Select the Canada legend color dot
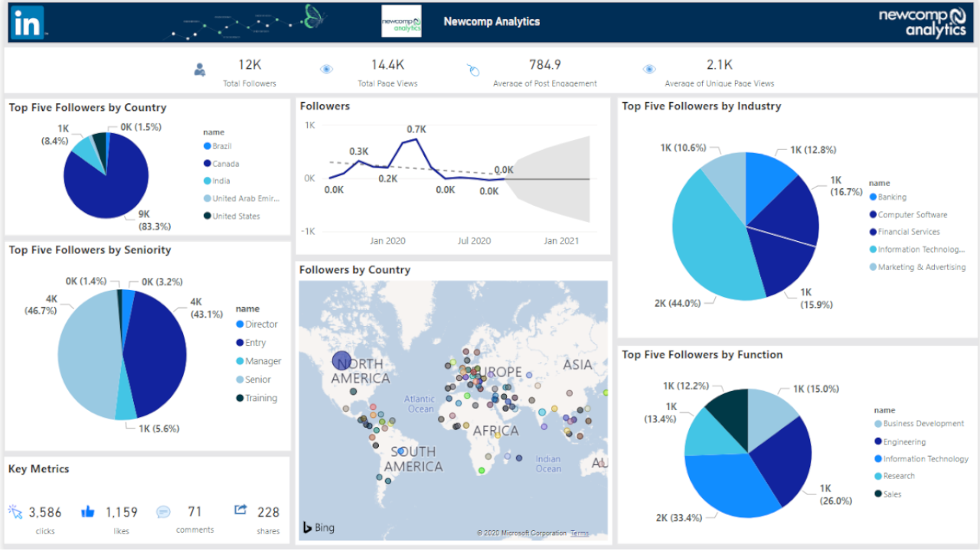This screenshot has height=551, width=980. coord(207,164)
